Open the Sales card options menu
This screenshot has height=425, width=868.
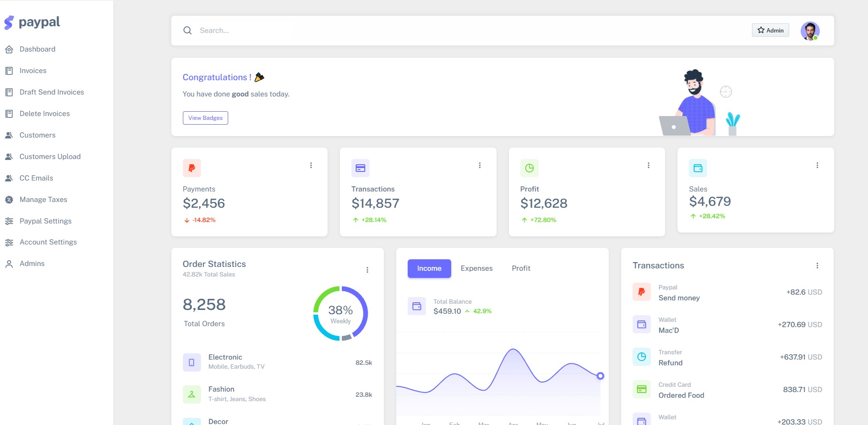[817, 165]
